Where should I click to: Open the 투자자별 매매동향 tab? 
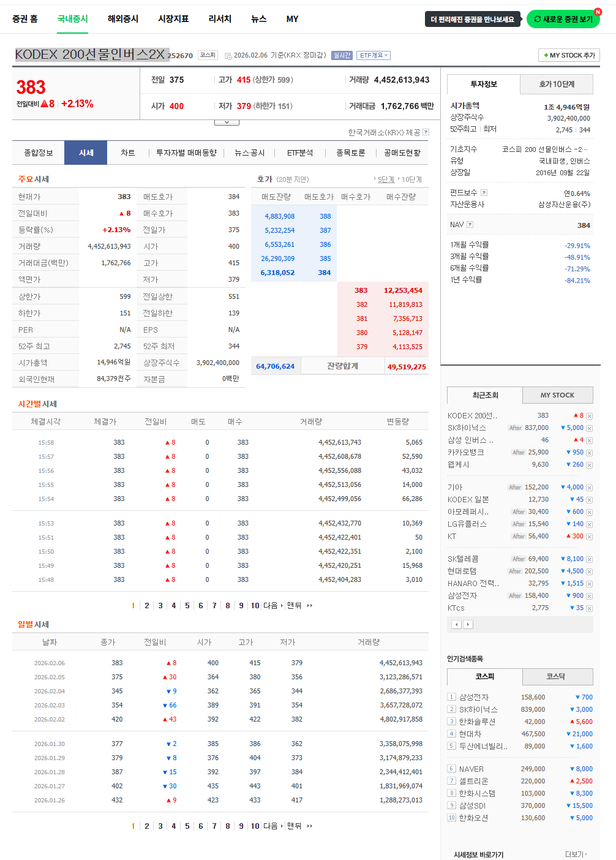tap(186, 153)
